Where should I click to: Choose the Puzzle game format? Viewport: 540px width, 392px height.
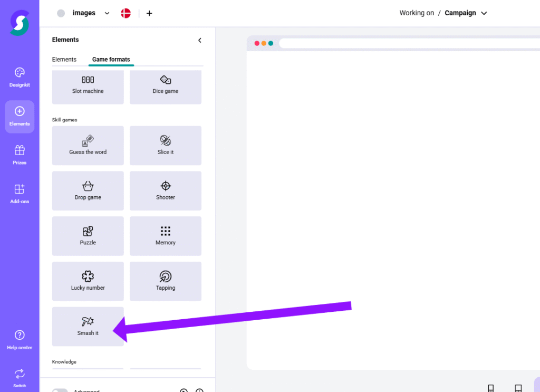[88, 236]
